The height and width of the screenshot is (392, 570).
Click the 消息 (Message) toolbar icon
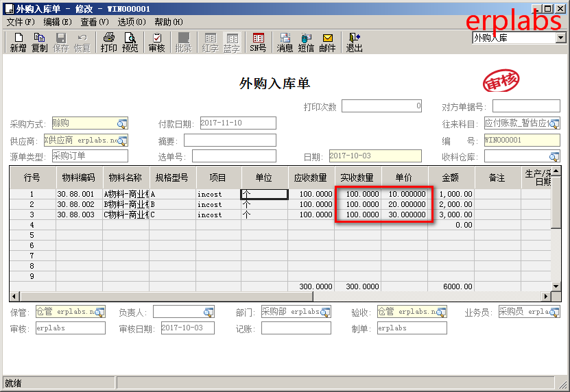tap(285, 42)
